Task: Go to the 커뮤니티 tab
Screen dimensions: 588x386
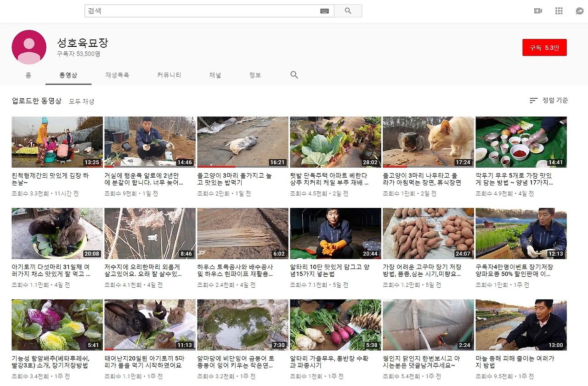Action: tap(169, 75)
